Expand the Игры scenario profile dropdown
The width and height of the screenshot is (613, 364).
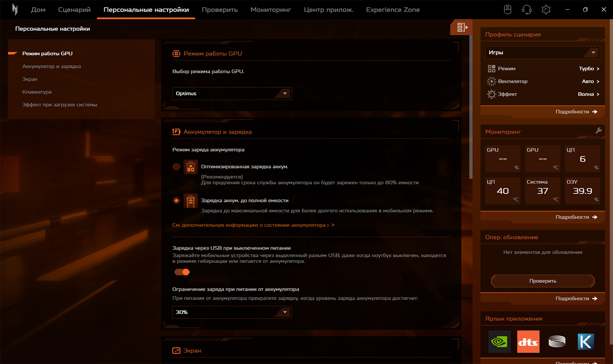click(542, 52)
